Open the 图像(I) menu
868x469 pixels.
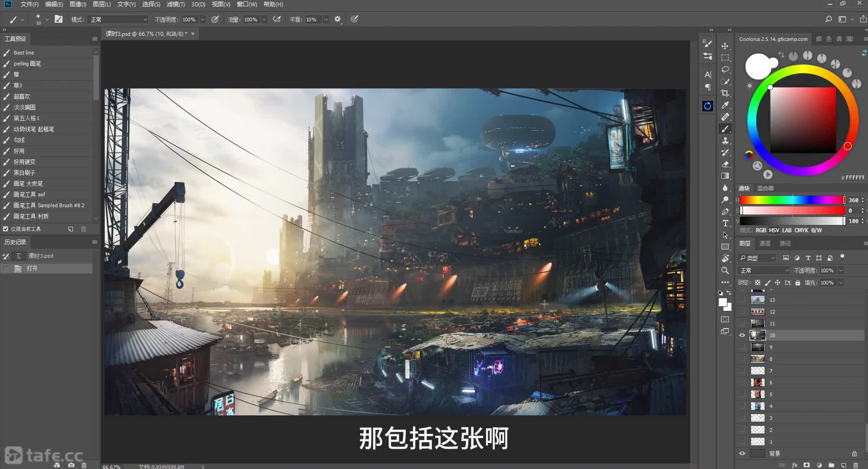[78, 4]
